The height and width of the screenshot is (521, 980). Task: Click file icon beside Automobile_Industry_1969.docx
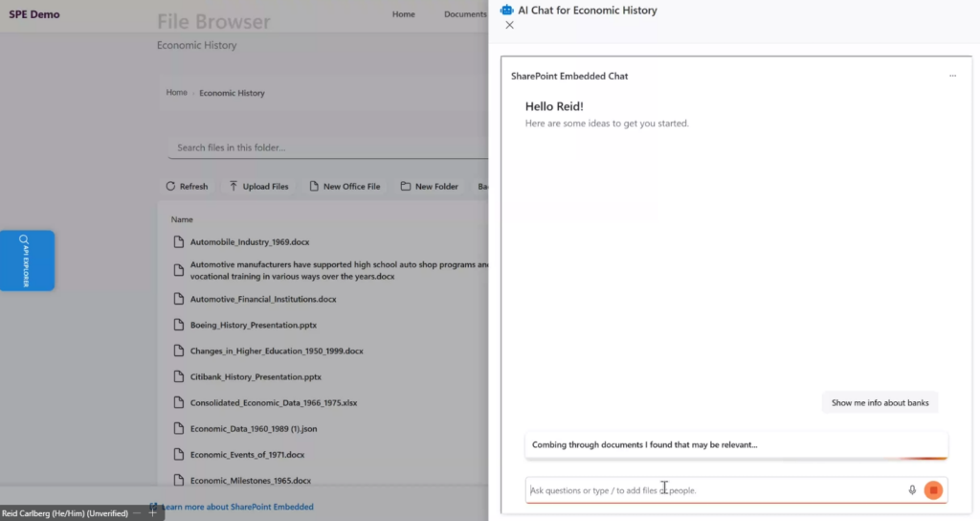pyautogui.click(x=179, y=242)
